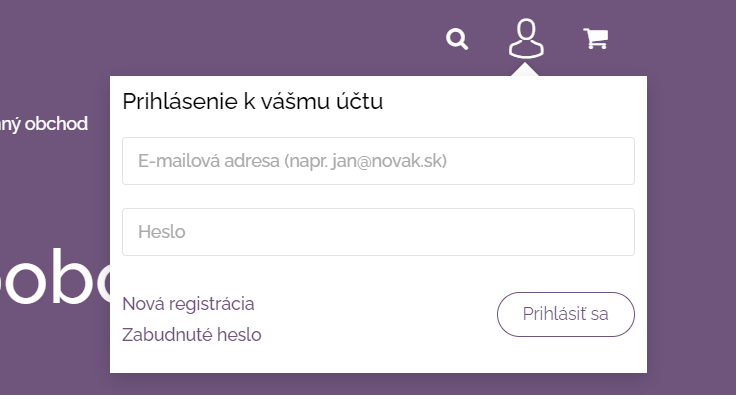Submit login with the rounded outline button

click(x=566, y=314)
